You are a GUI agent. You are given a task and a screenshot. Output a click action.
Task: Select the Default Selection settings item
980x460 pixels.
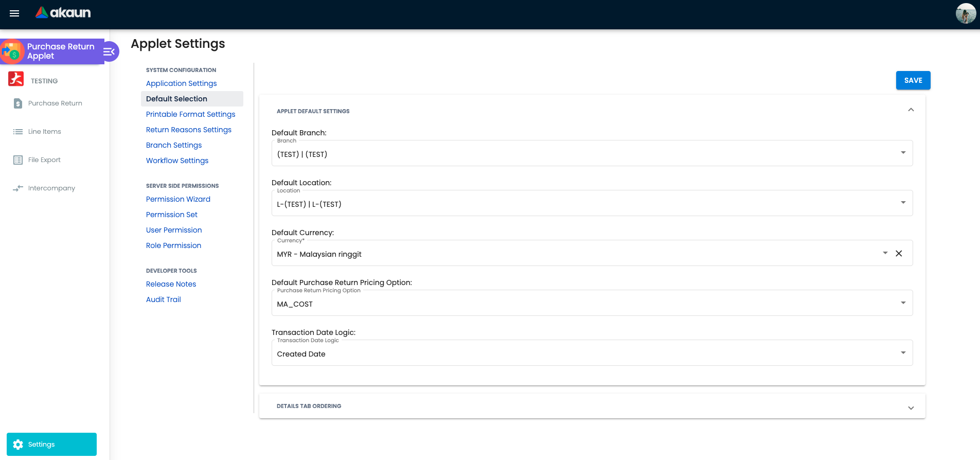tap(192, 99)
